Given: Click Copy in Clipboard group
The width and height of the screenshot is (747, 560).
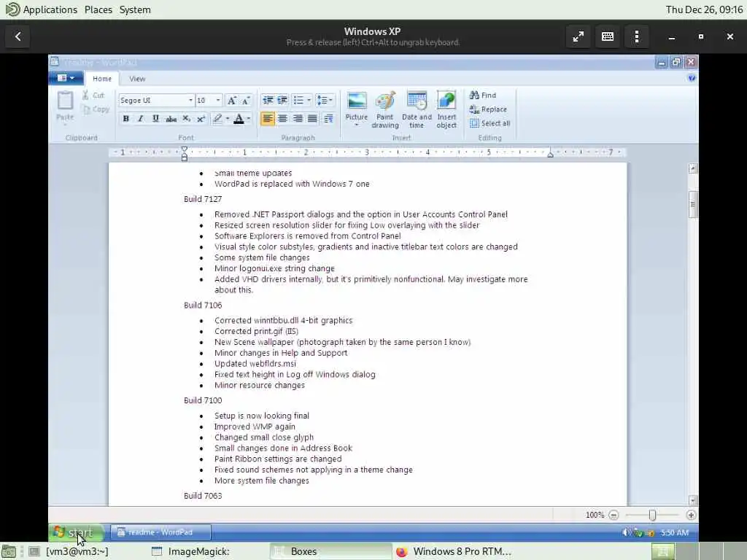Looking at the screenshot, I should (x=96, y=109).
